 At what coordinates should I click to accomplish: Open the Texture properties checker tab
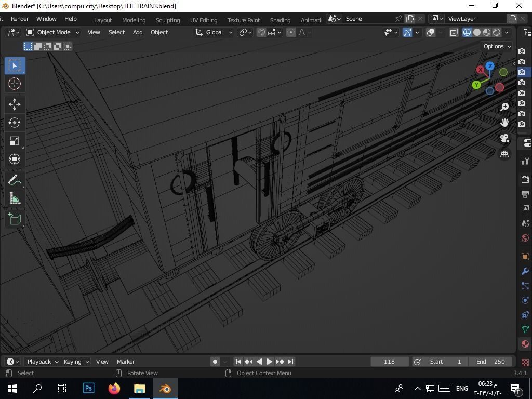525,362
